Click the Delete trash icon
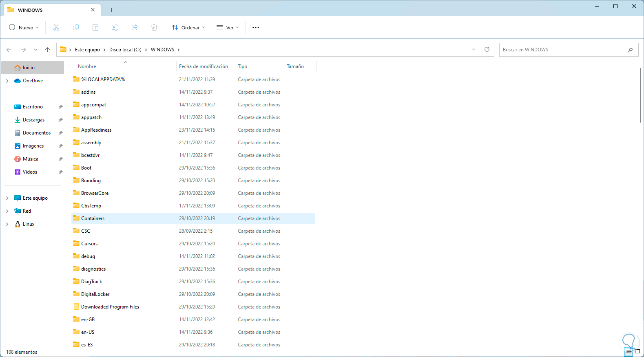The width and height of the screenshot is (644, 357). coord(154,27)
